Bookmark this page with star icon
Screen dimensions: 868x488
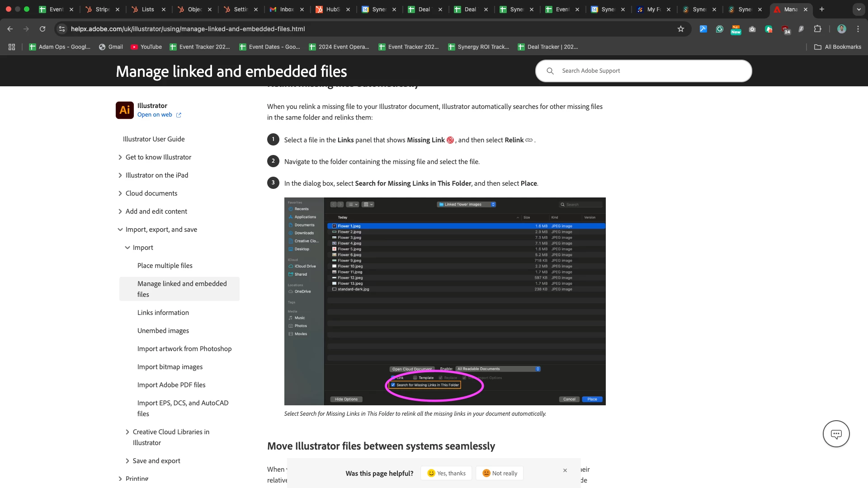pos(681,29)
